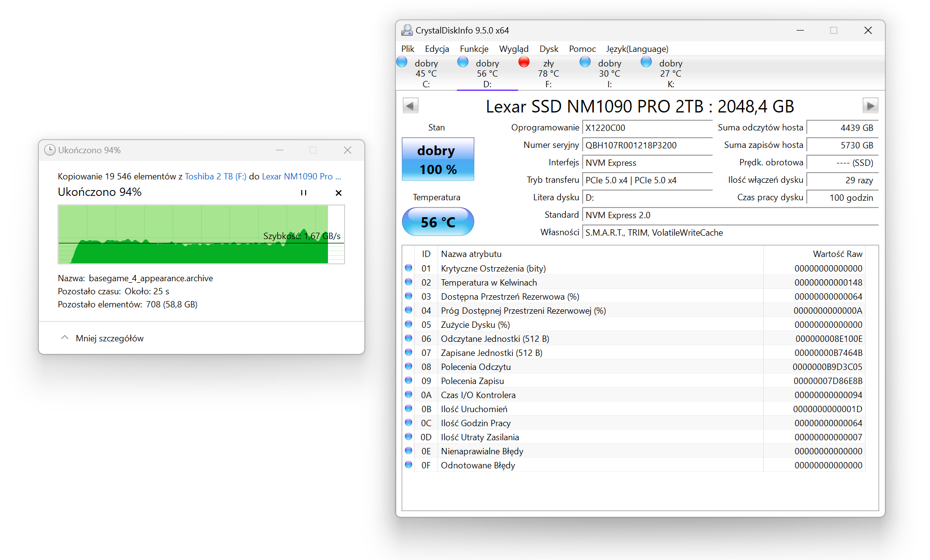Open the Dysk menu
The width and height of the screenshot is (930, 560).
click(549, 49)
